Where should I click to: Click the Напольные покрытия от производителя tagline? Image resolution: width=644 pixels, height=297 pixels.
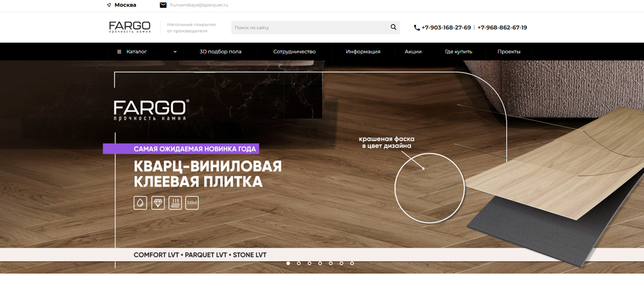[191, 27]
